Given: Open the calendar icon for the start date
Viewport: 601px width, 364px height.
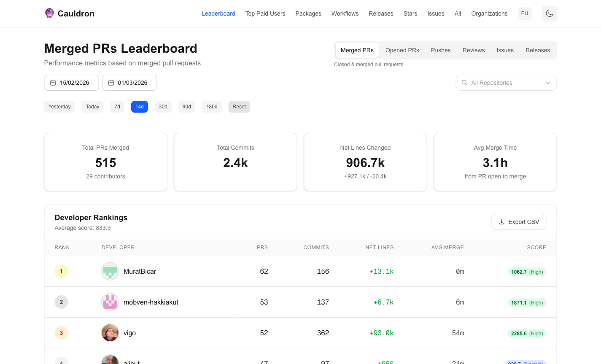Looking at the screenshot, I should pos(53,83).
